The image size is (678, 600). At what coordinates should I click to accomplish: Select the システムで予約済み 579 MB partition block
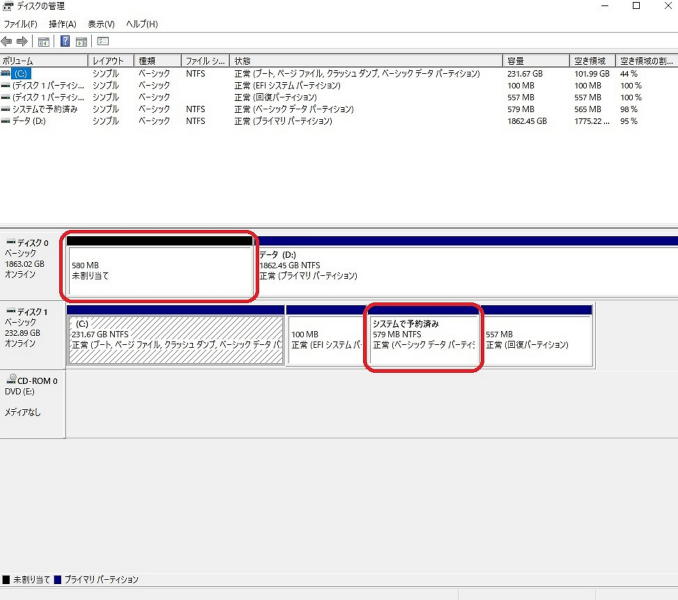tap(424, 340)
